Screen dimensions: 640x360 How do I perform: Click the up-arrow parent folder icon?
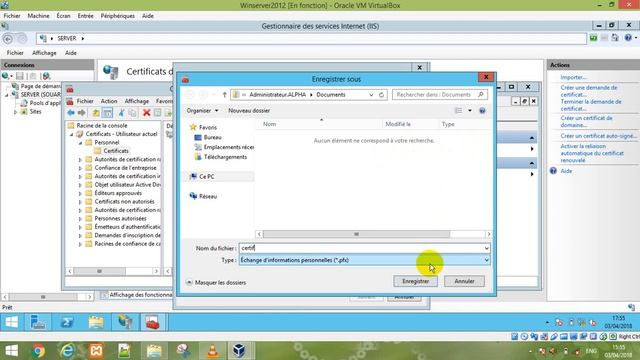(224, 95)
